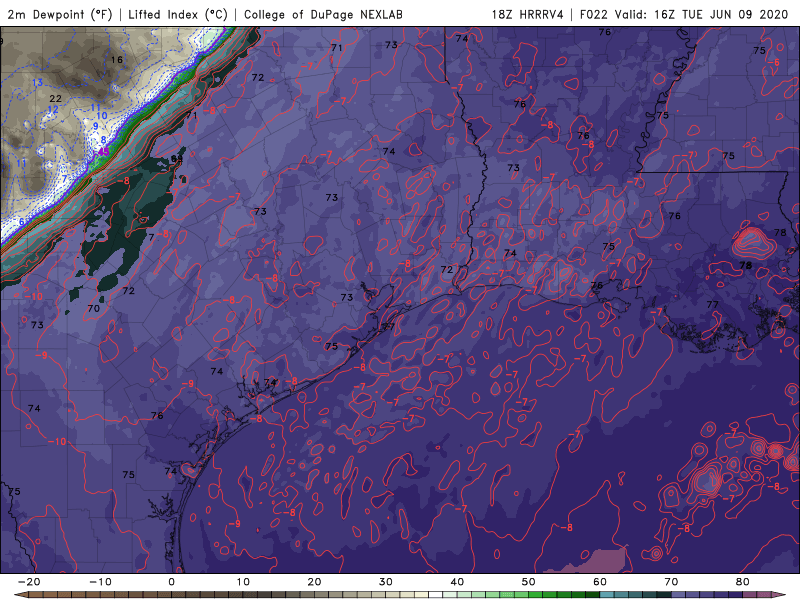Click the "-10" label on the bottom color scale
The image size is (800, 600).
(x=100, y=582)
